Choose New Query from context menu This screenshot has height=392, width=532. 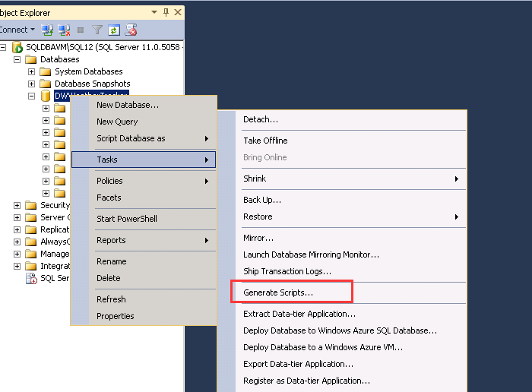click(x=144, y=122)
